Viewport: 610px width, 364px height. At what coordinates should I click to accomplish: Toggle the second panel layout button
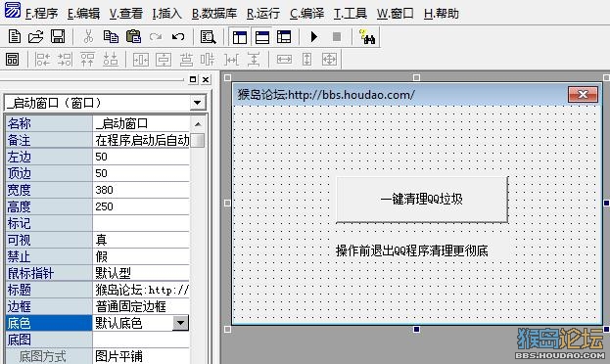262,37
